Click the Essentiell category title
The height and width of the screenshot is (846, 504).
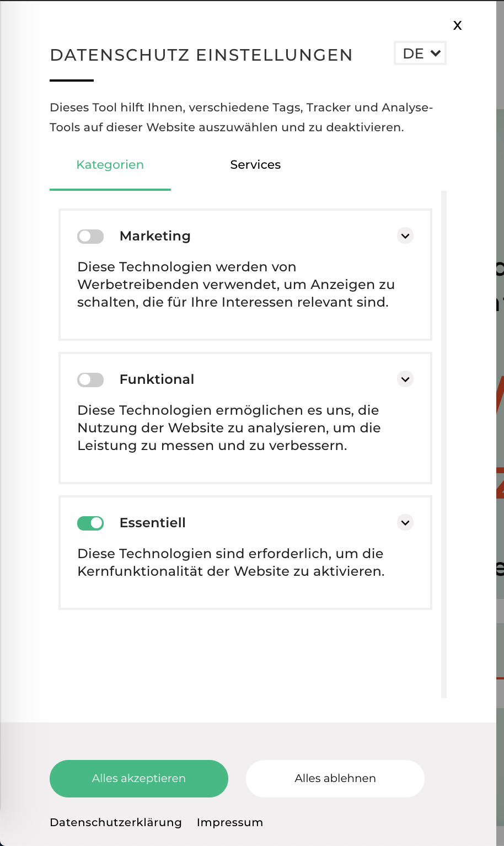tap(153, 523)
